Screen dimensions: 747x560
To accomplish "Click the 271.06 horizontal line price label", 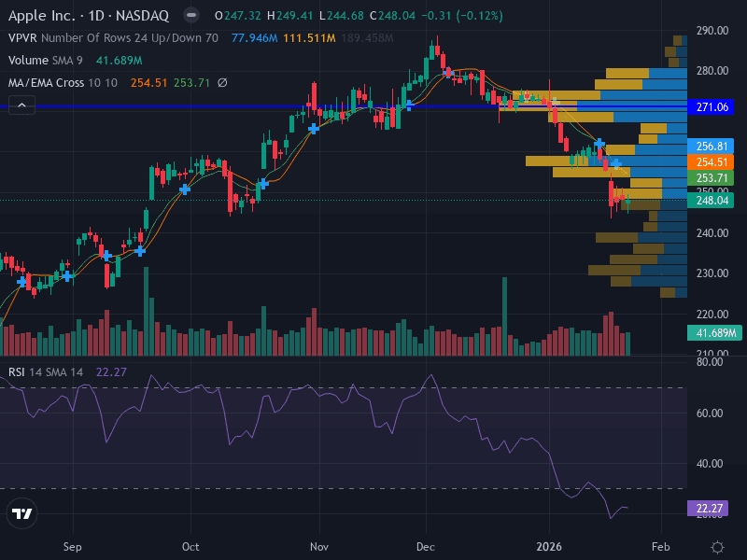I will [x=712, y=107].
